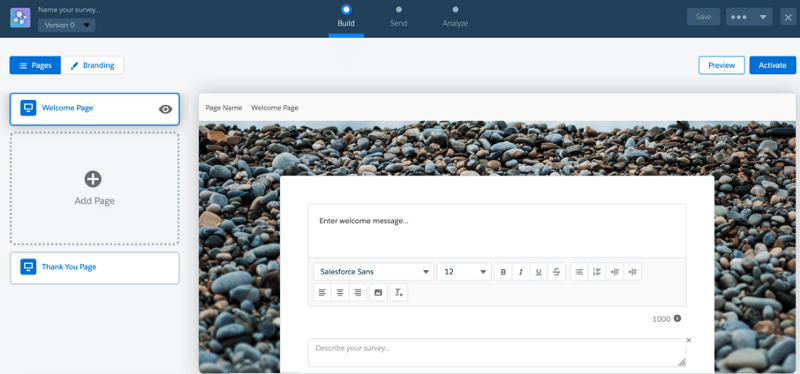Screen dimensions: 800x374
Task: Click the Preview button
Action: click(x=721, y=65)
